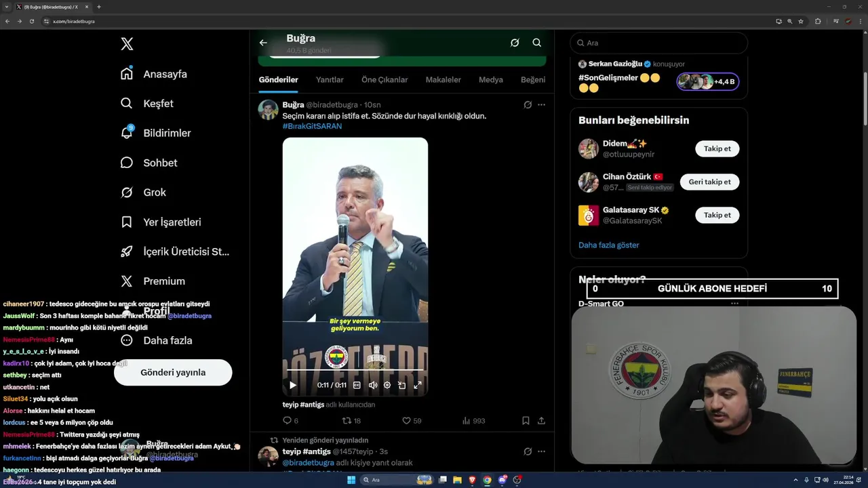The width and height of the screenshot is (868, 488).
Task: Open Yer İşaretleri bookmarks
Action: point(161,222)
